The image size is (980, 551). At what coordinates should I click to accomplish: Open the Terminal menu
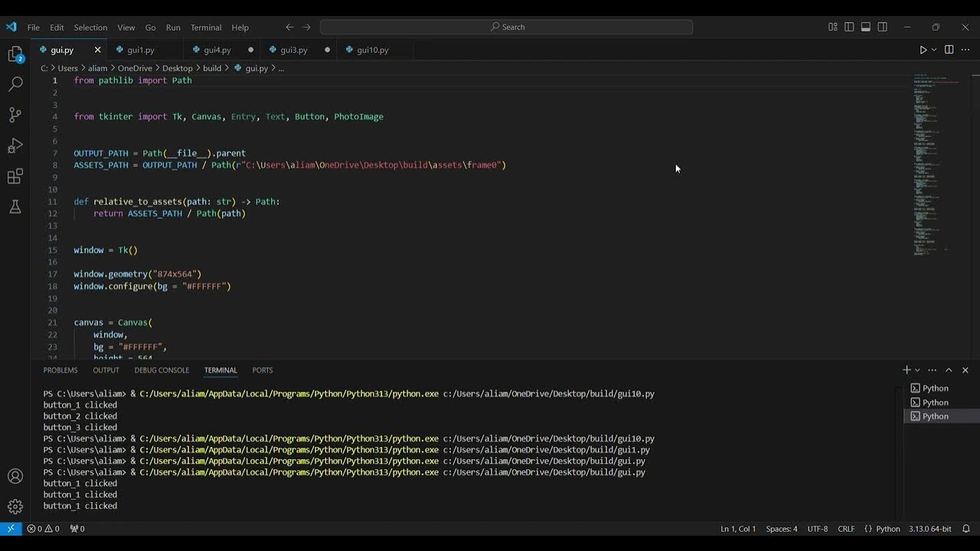[206, 27]
